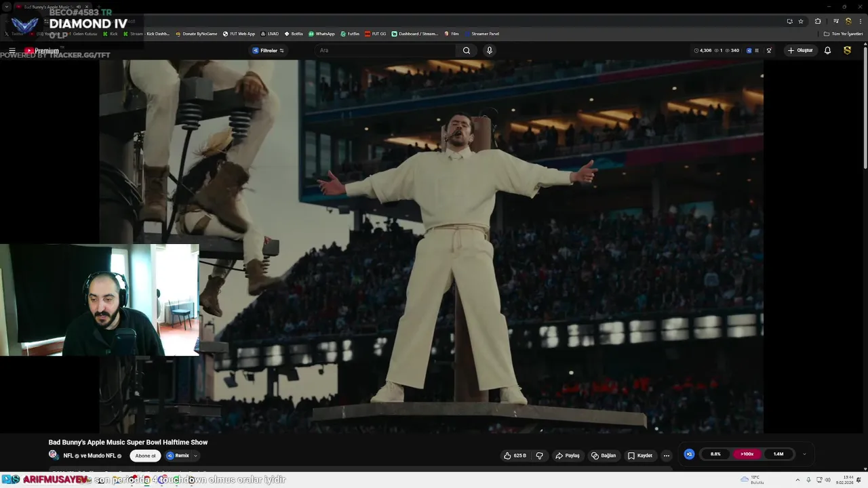Bookmark this page with the star icon
The width and height of the screenshot is (868, 488).
pos(801,21)
